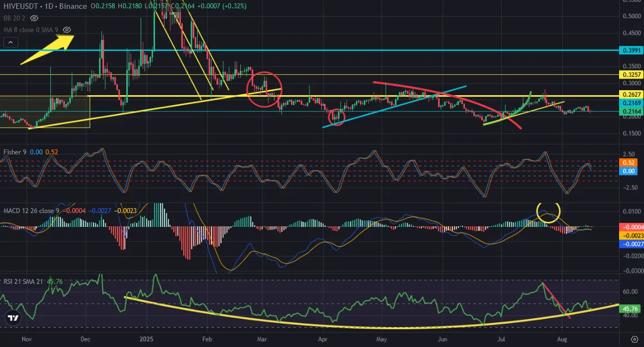
Task: Click the RSI 45.76 green axis label
Action: [x=630, y=308]
